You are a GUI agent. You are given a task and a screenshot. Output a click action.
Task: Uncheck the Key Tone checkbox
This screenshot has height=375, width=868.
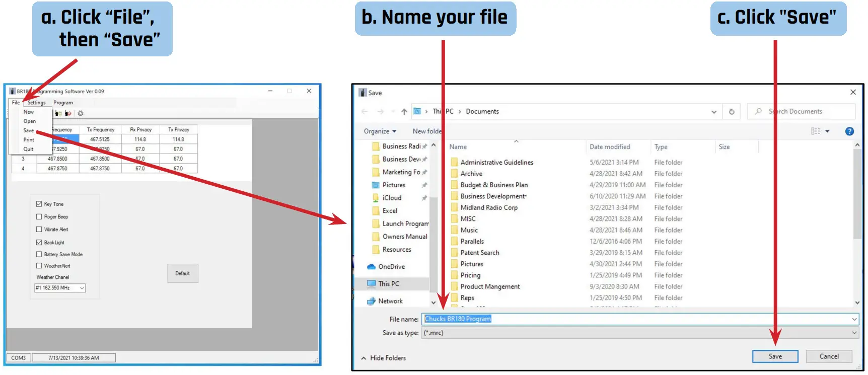pos(39,204)
